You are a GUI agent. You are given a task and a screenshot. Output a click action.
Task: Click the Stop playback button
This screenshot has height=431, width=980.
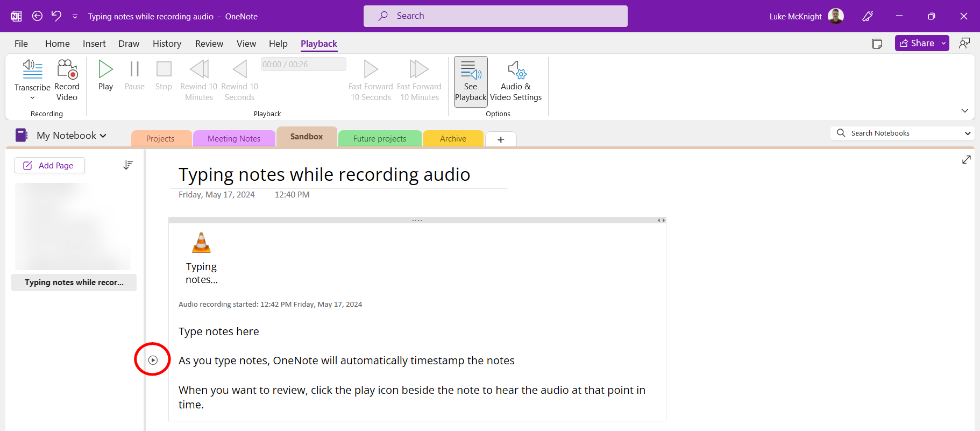tap(164, 75)
